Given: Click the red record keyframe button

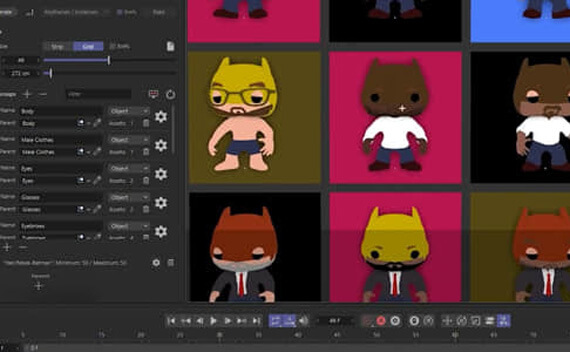Looking at the screenshot, I should click(x=381, y=321).
